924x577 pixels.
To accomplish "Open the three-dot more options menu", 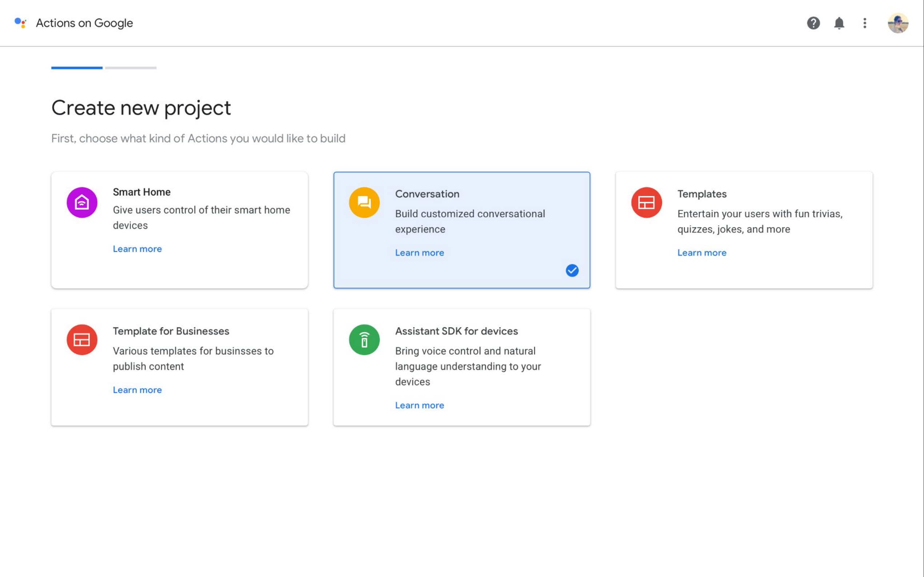I will pos(865,23).
